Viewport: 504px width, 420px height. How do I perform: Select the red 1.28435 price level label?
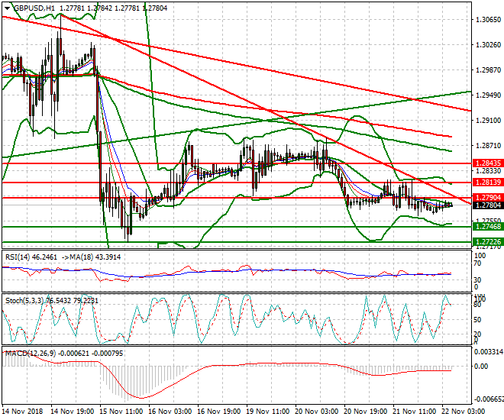pyautogui.click(x=488, y=163)
